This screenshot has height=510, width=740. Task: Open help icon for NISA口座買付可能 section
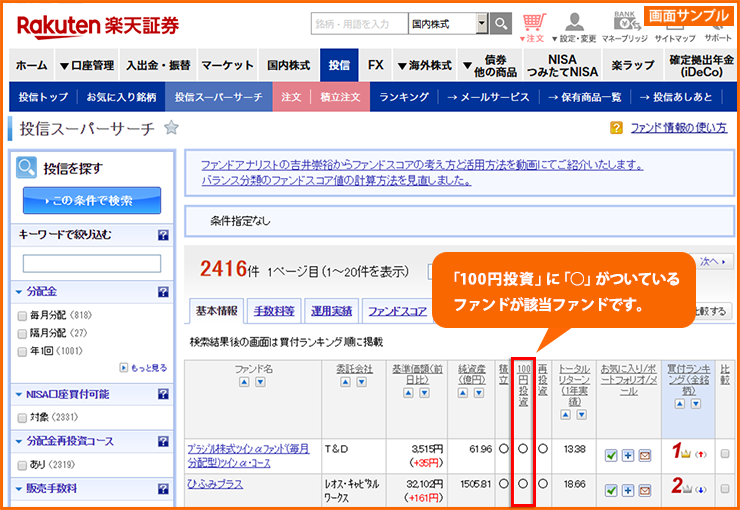163,394
